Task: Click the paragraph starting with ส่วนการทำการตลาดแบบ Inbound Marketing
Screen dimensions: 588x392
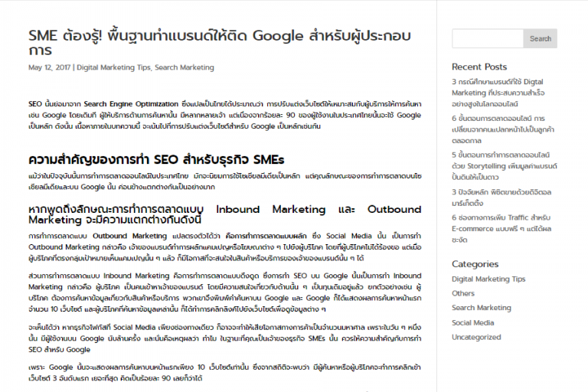Action: click(224, 292)
